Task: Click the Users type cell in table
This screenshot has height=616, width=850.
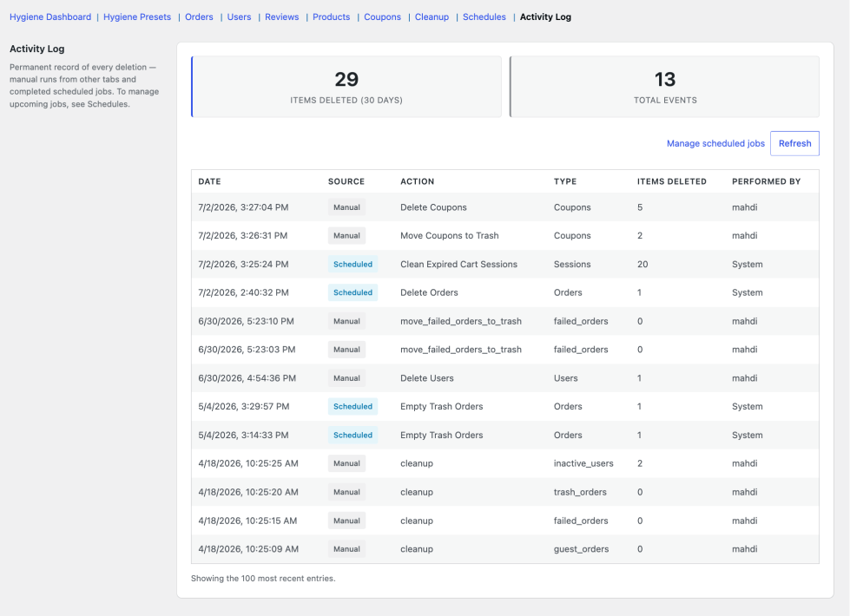Action: pyautogui.click(x=565, y=378)
